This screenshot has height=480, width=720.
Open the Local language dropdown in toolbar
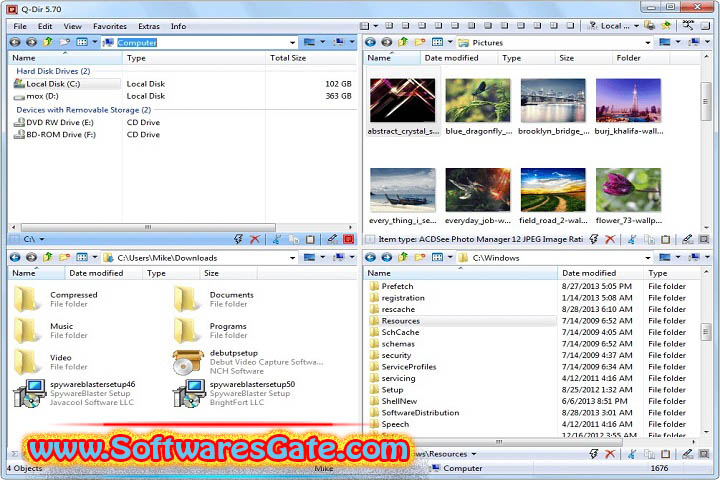coord(636,26)
